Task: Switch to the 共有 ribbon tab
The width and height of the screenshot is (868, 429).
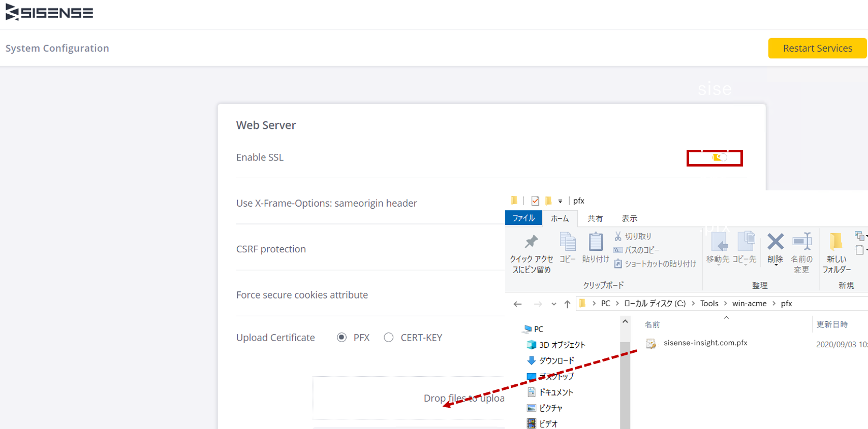Action: (x=595, y=218)
